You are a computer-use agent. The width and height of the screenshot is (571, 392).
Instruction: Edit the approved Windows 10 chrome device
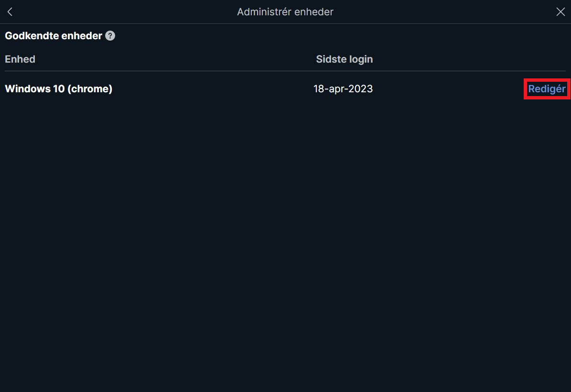[547, 89]
